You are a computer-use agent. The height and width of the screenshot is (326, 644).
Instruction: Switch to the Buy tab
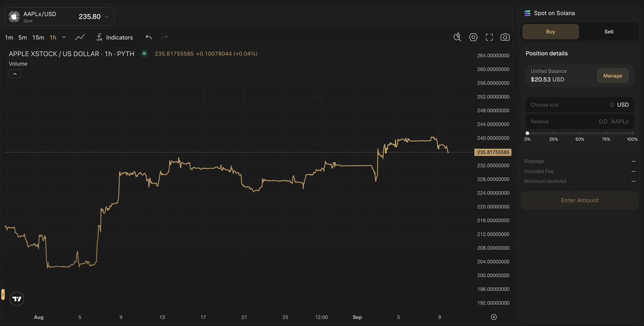(x=551, y=32)
